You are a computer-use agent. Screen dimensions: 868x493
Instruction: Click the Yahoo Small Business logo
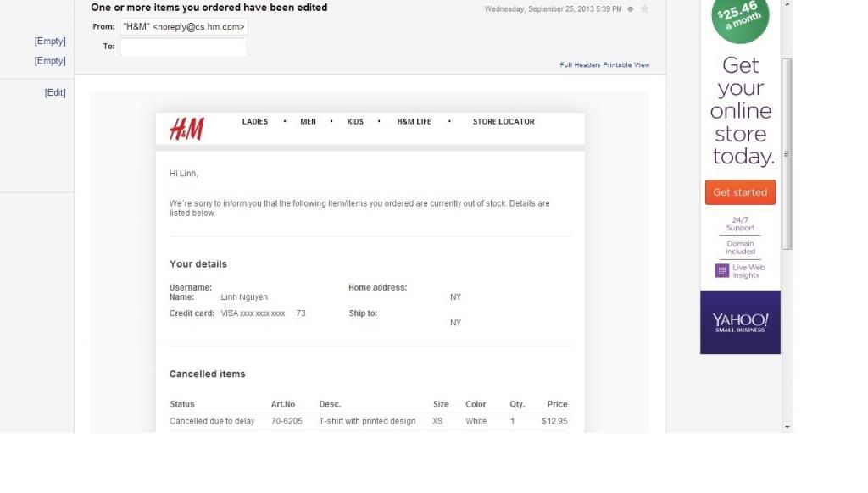740,322
